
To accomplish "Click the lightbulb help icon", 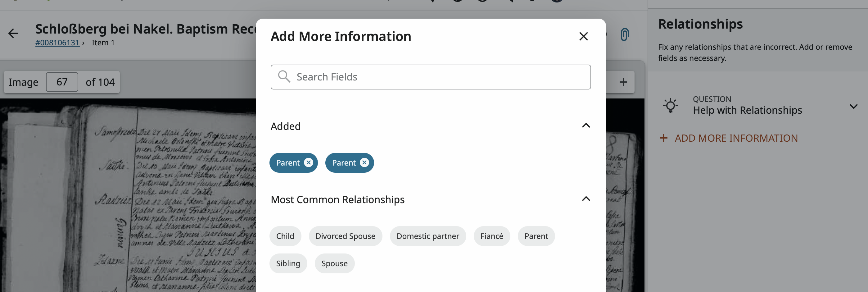I will point(670,106).
